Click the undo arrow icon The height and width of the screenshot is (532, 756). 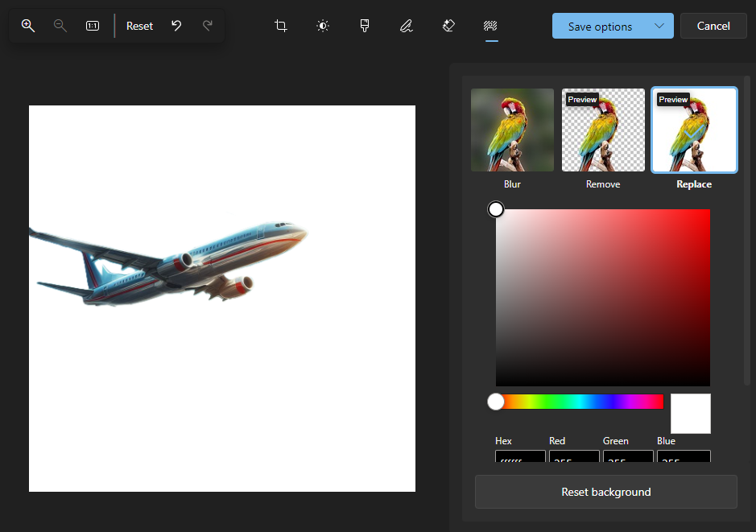(x=176, y=26)
